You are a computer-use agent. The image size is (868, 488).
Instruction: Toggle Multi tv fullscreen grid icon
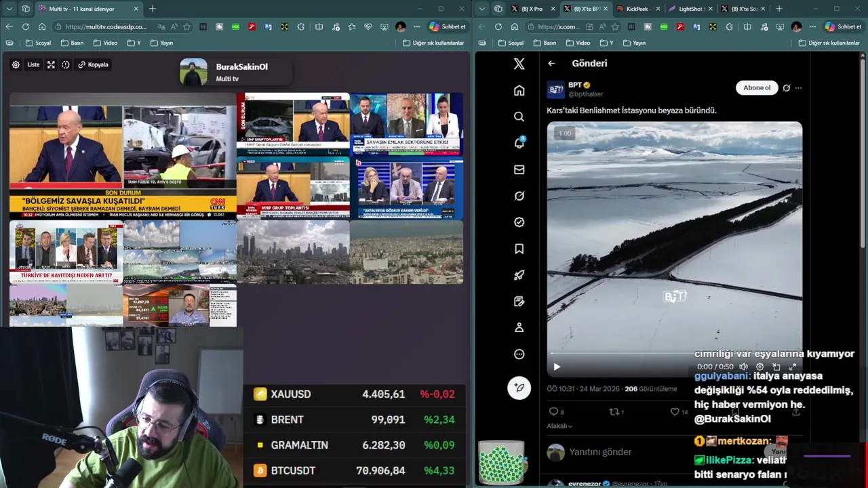point(51,65)
